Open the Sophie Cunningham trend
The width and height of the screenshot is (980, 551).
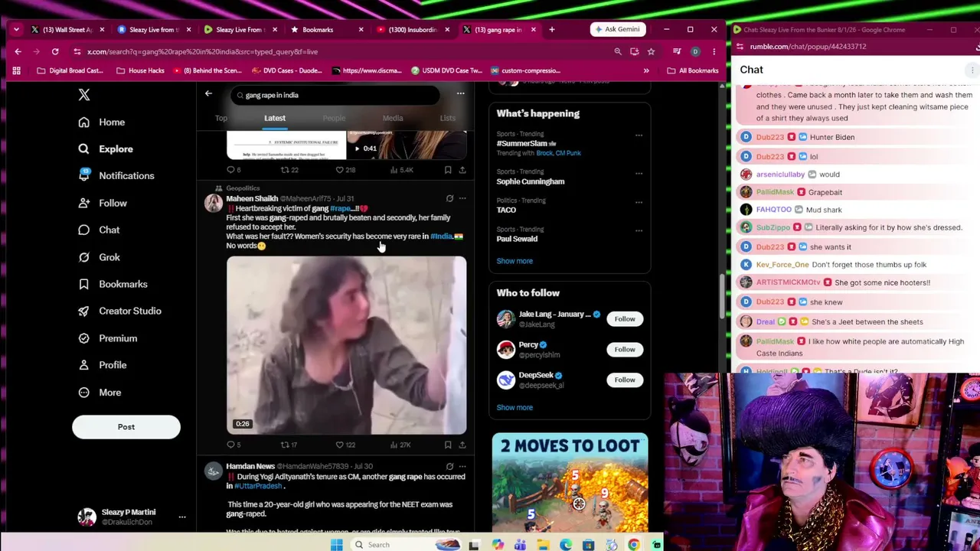pos(531,181)
